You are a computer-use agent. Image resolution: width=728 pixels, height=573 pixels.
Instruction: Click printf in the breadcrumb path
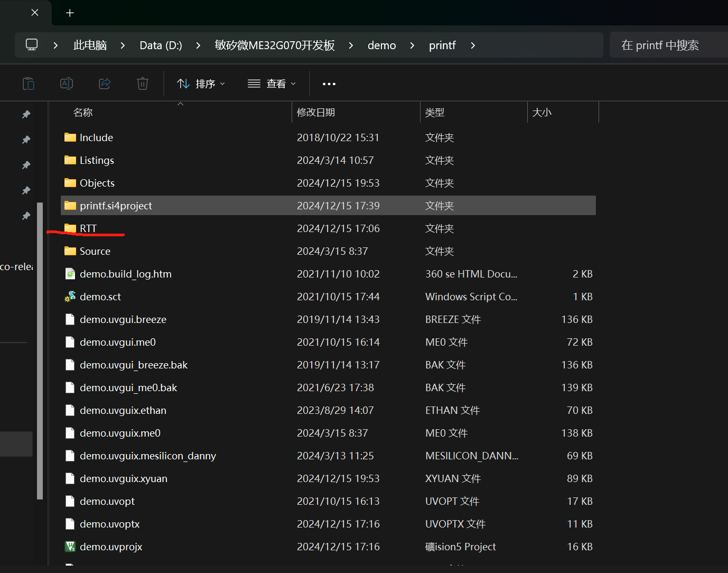442,45
